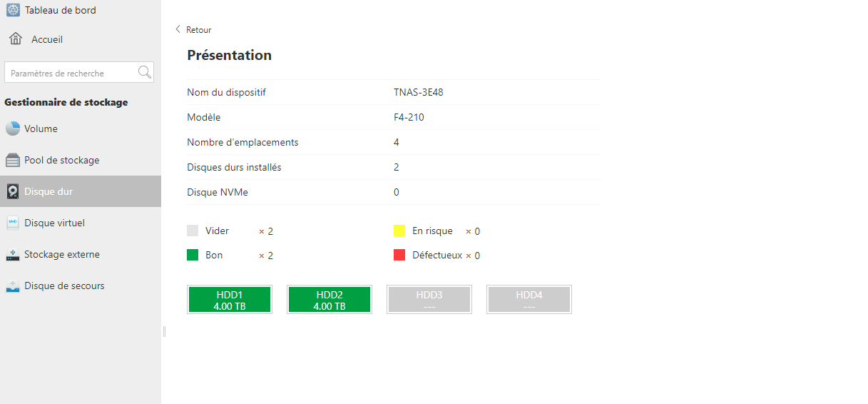Select the HDD1 4.00 TB disk
868x404 pixels.
pyautogui.click(x=230, y=300)
